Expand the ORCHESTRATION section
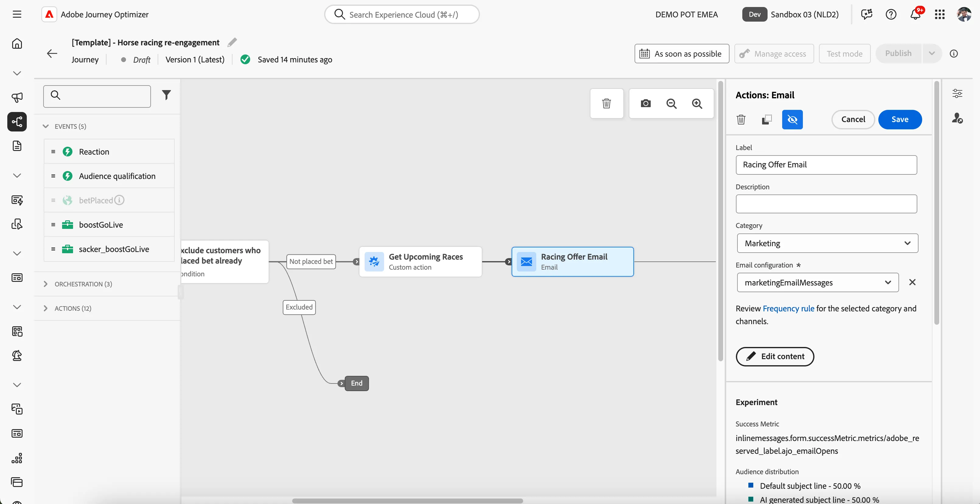980x504 pixels. pyautogui.click(x=45, y=284)
